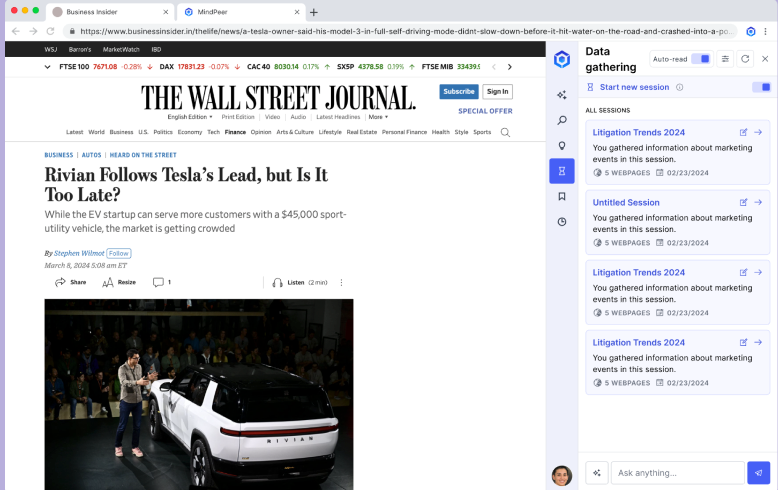Open the More dropdown in WSJ header
This screenshot has width=778, height=490.
click(x=378, y=117)
